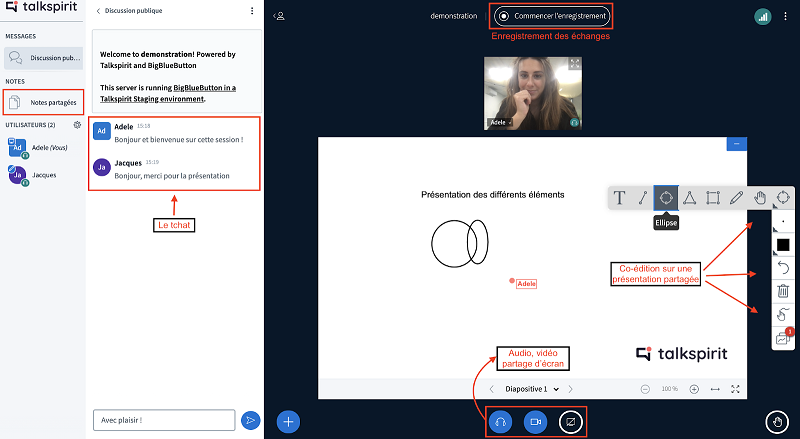Select the Pencil drawing tool
This screenshot has height=439, width=800.
(736, 198)
